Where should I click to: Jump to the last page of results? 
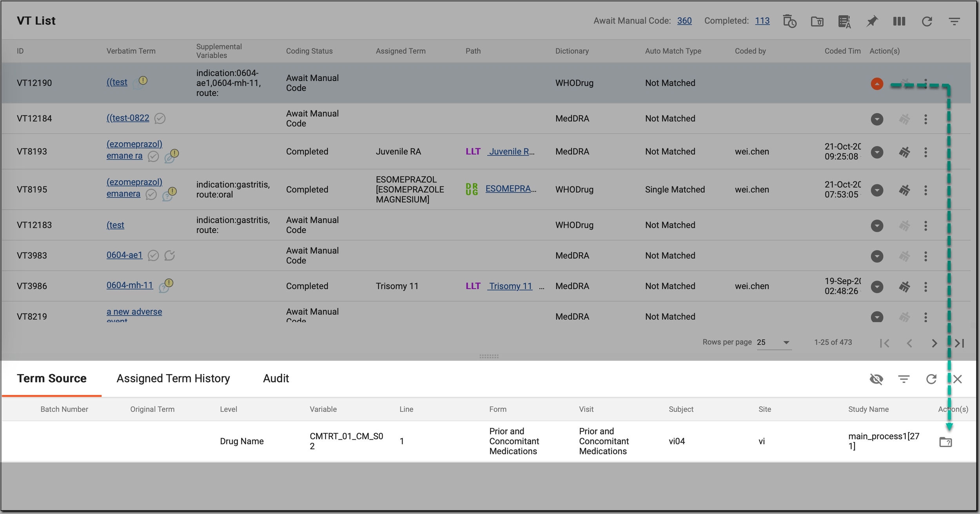click(x=959, y=344)
